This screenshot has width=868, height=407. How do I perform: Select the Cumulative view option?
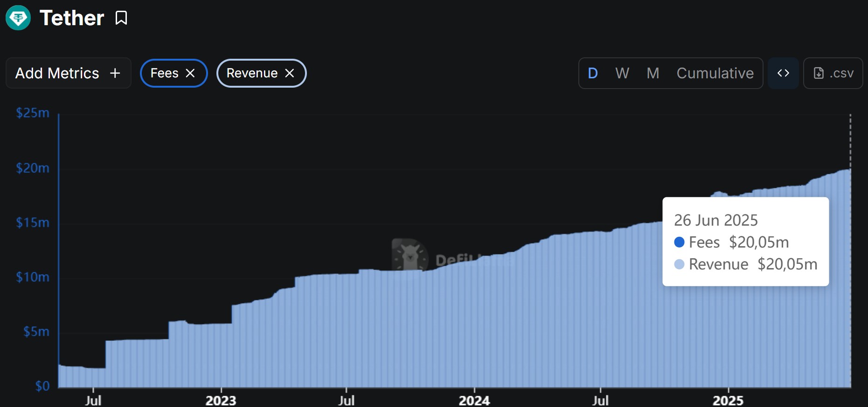715,73
